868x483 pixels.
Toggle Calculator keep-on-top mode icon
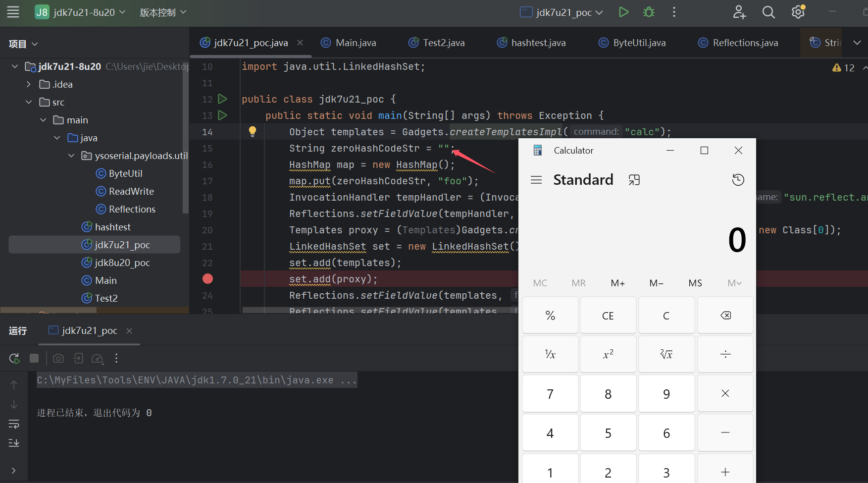(634, 180)
